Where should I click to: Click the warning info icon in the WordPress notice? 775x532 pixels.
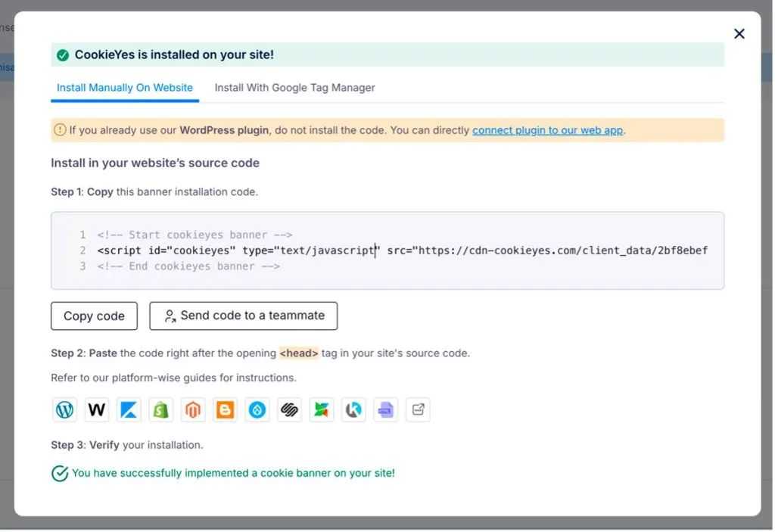60,130
